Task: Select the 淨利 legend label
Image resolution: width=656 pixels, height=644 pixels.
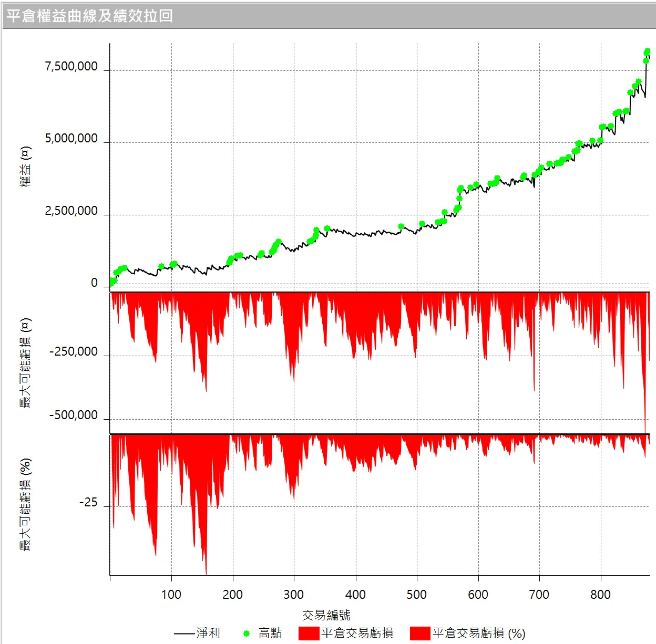Action: click(x=208, y=633)
